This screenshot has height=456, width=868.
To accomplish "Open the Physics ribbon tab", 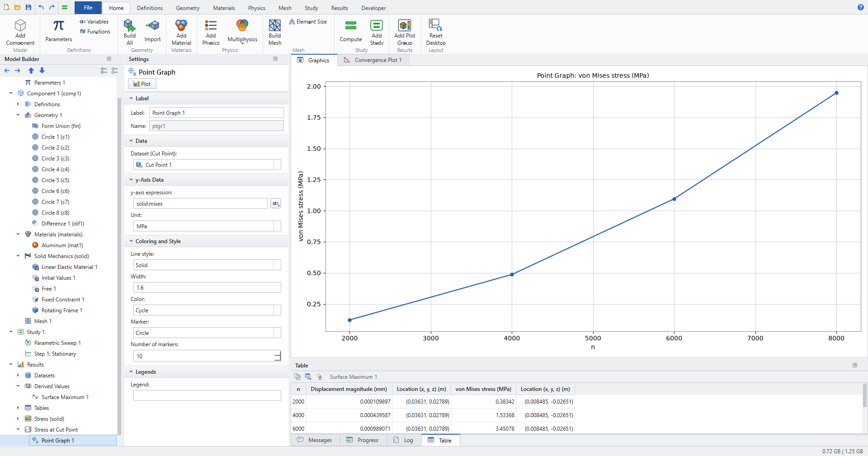I will 256,8.
